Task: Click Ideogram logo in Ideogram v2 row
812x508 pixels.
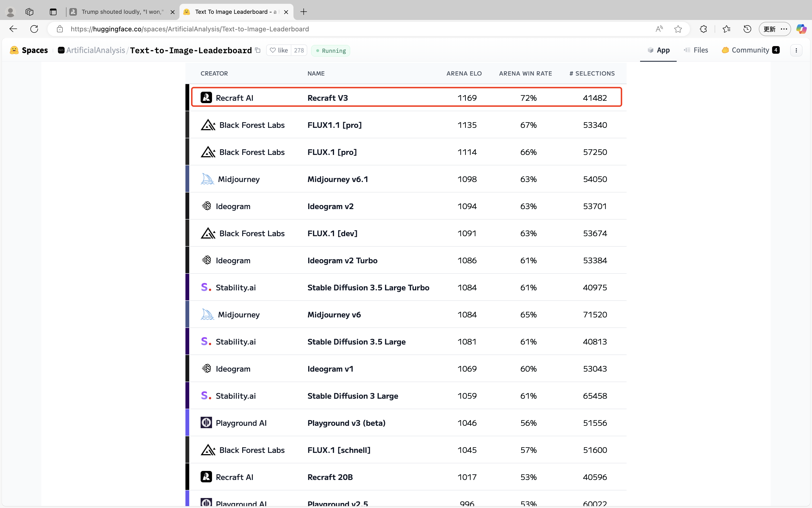Action: tap(206, 206)
